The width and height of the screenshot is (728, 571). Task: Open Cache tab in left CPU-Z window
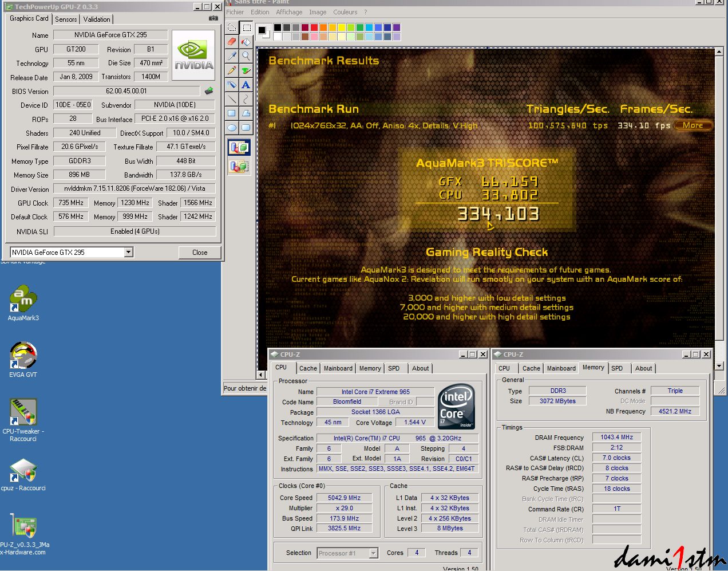pos(308,368)
